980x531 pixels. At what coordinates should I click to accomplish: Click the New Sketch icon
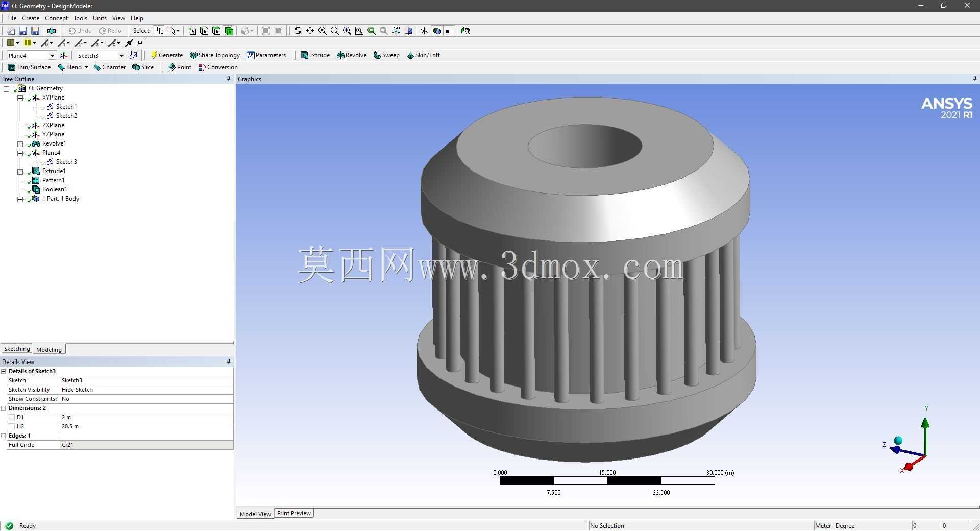[x=134, y=55]
